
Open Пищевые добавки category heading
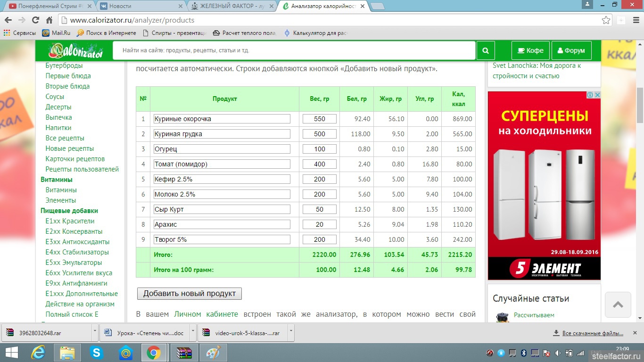(69, 211)
